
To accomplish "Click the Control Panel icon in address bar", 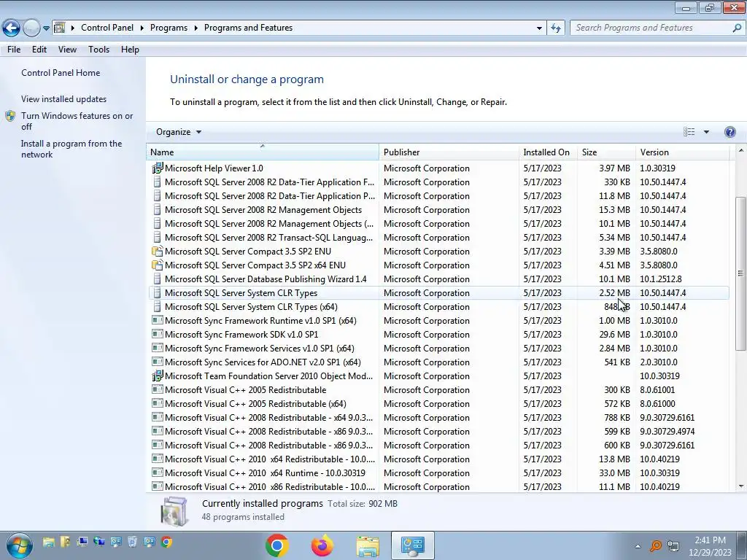I will 60,28.
